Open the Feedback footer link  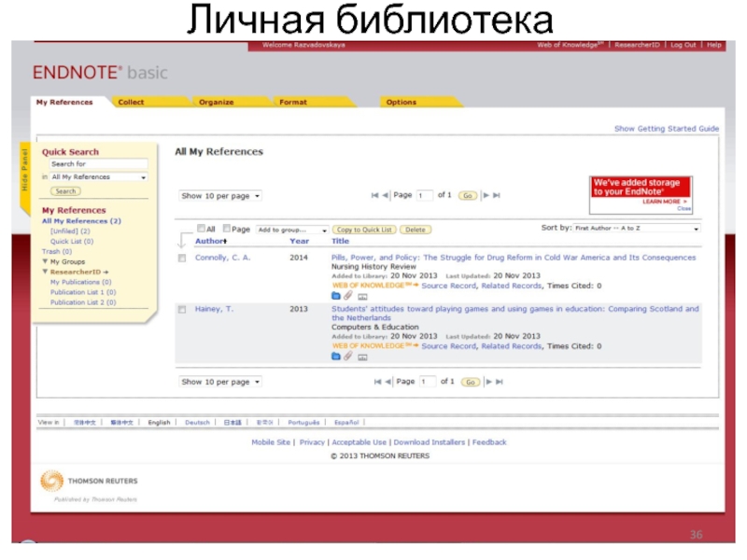(489, 442)
